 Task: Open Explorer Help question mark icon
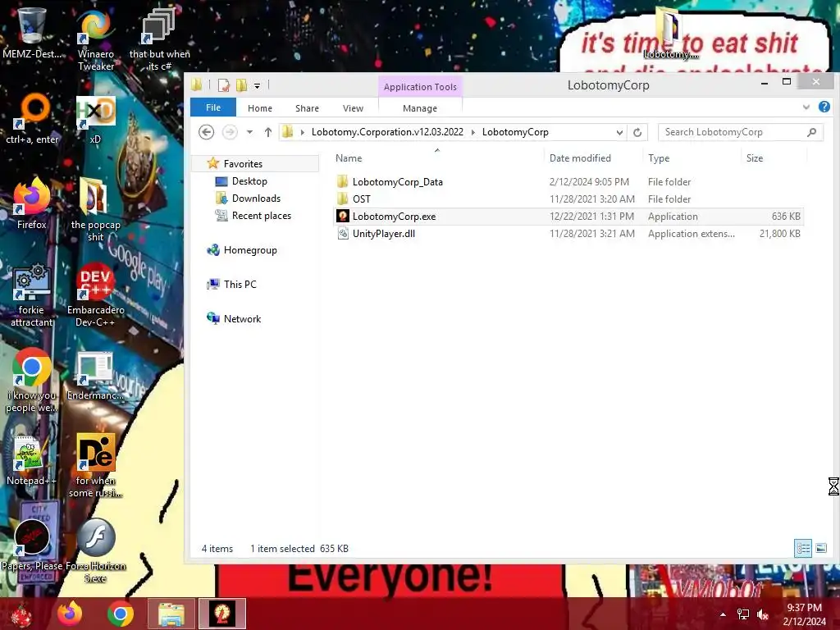click(x=824, y=107)
